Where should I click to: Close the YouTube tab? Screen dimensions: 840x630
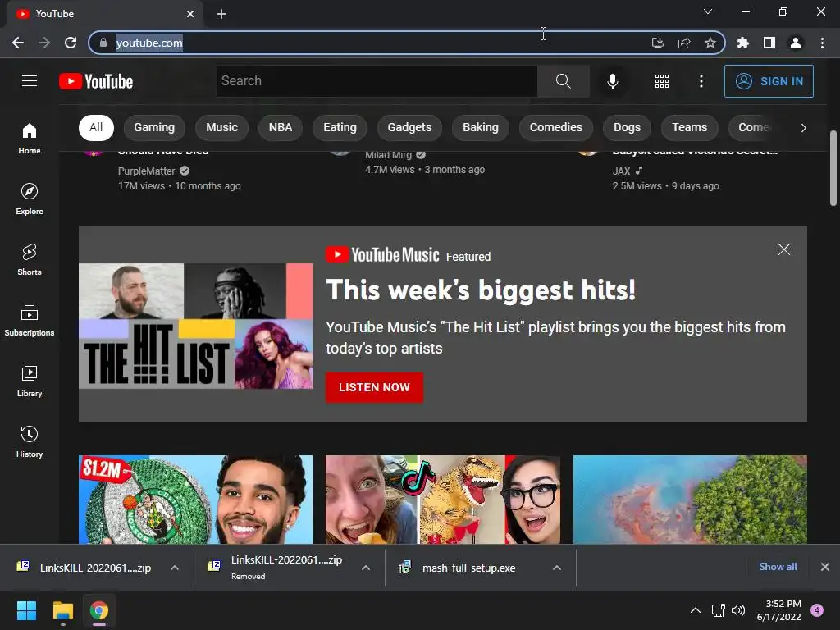[190, 14]
